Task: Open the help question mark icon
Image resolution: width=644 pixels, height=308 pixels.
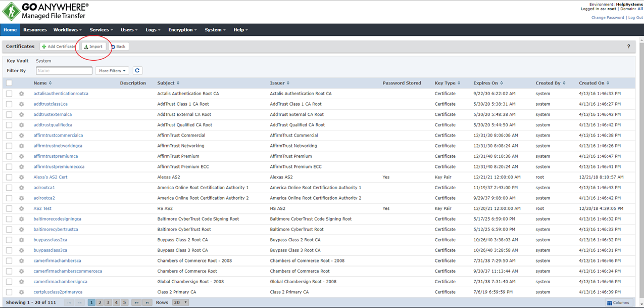Action: (x=629, y=47)
